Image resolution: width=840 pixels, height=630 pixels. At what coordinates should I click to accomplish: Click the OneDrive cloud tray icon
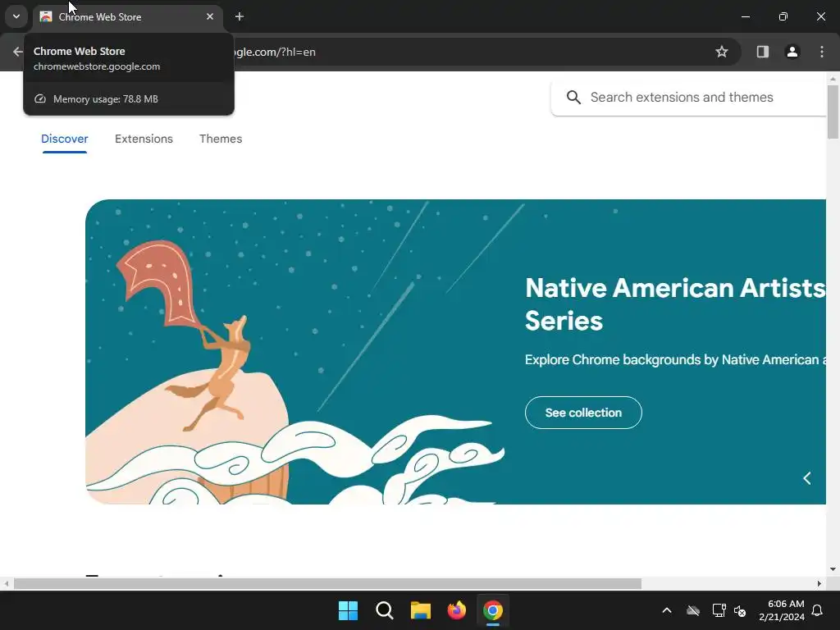pos(693,610)
